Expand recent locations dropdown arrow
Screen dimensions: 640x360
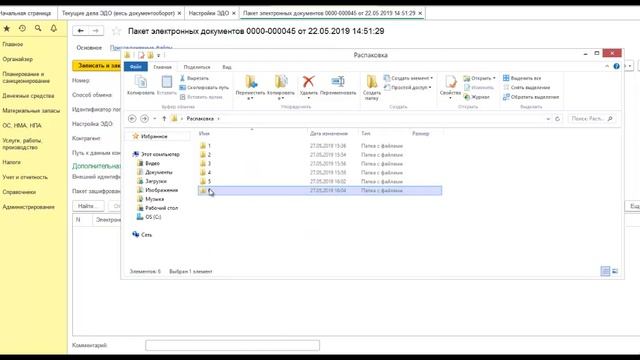click(155, 119)
